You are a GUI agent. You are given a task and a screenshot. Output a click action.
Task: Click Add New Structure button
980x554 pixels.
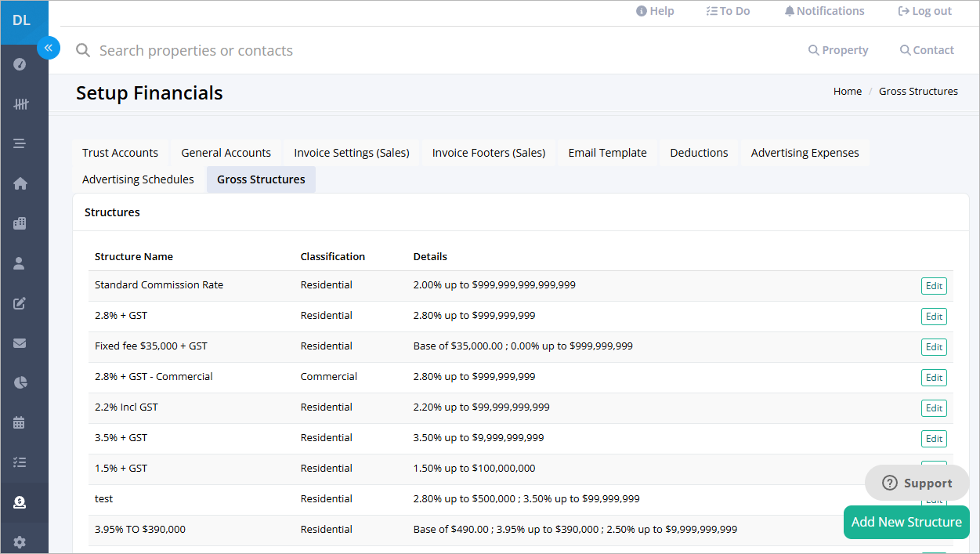(906, 522)
